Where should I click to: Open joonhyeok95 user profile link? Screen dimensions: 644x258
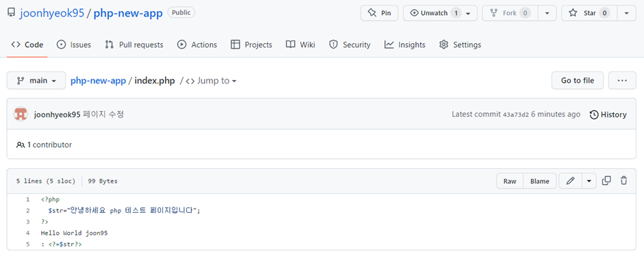(x=52, y=13)
